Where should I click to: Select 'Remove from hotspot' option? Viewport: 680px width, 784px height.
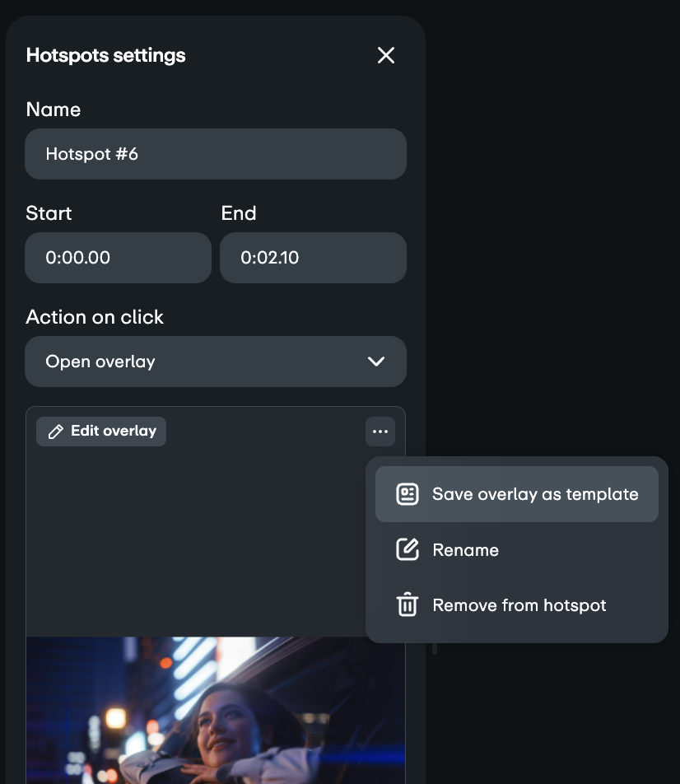pos(519,605)
